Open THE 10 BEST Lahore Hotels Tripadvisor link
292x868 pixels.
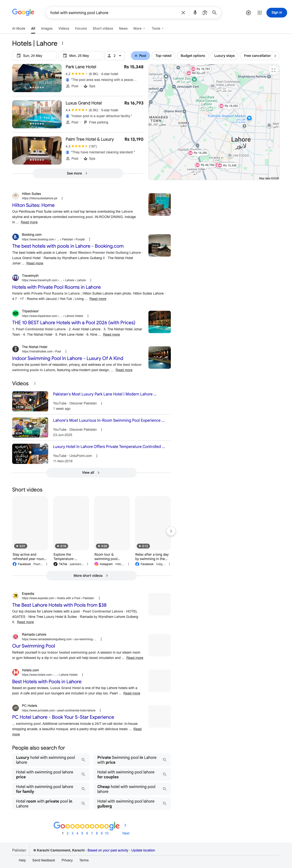coord(73,323)
